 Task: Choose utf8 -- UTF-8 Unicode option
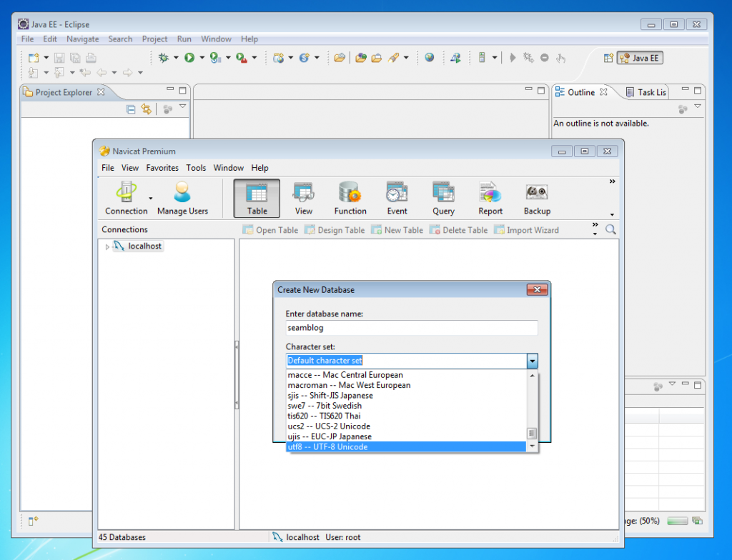click(x=406, y=447)
